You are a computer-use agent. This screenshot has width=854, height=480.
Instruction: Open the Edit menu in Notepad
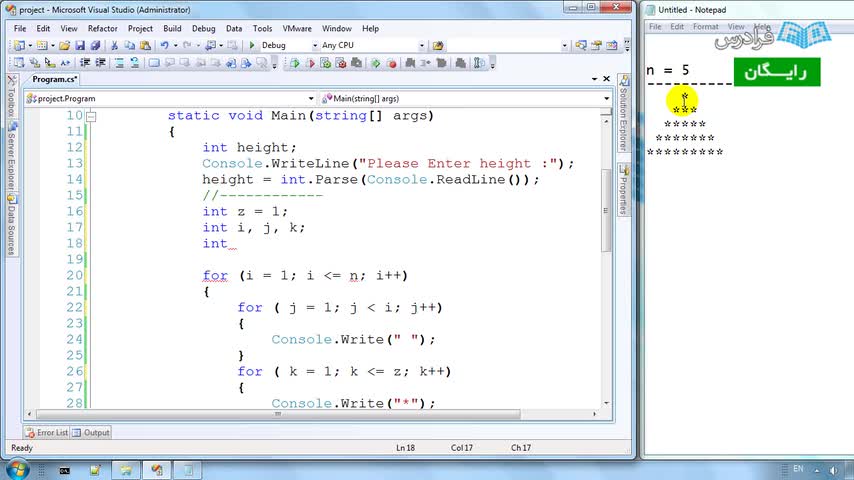(677, 27)
